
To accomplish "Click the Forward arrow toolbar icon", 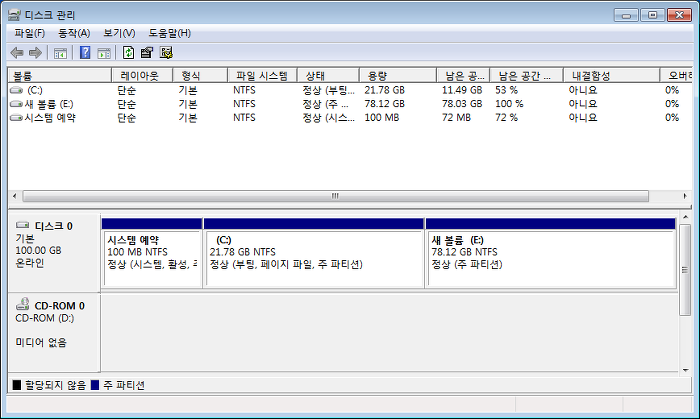I will coord(35,53).
